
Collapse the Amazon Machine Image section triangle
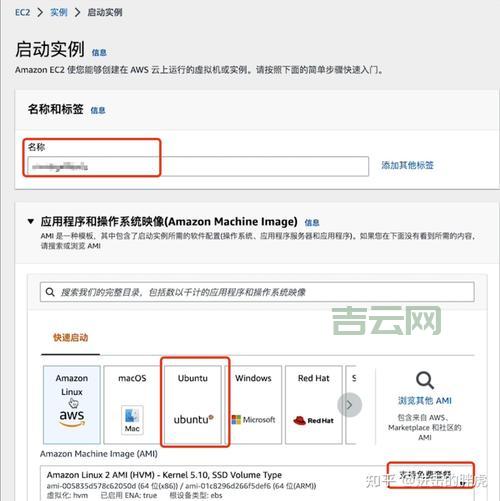point(31,221)
